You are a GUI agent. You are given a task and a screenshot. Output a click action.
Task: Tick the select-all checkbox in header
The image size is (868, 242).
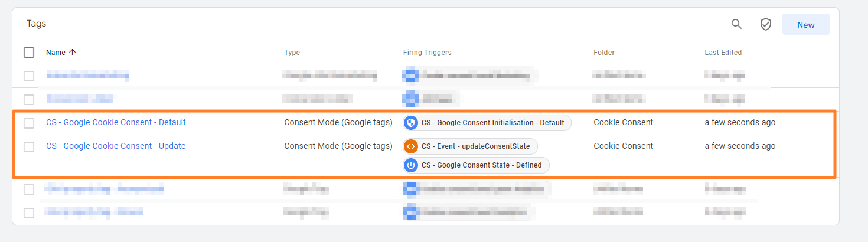point(29,53)
